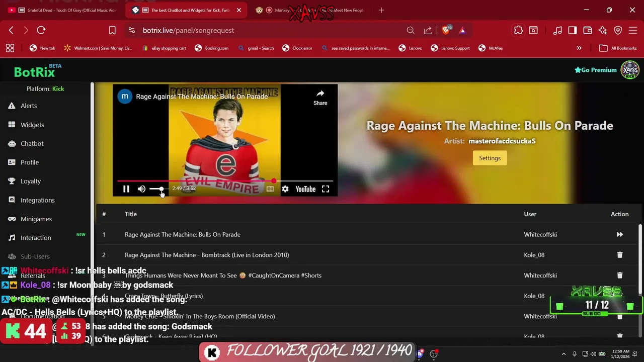Expand hidden bookmarks chevron
Viewport: 644px width, 362px height.
click(x=579, y=48)
